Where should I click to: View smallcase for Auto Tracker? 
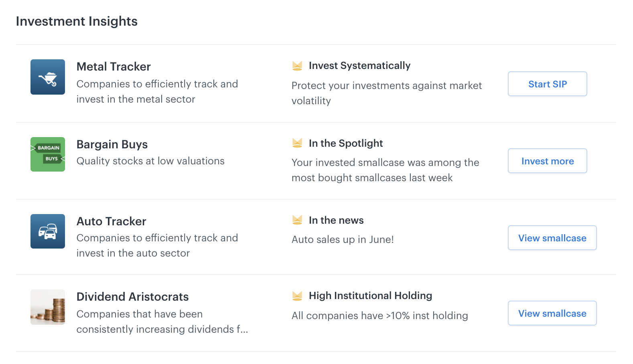click(552, 238)
